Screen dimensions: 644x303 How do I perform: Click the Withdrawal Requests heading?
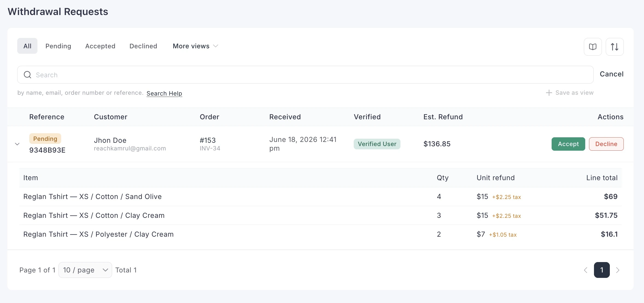pyautogui.click(x=58, y=12)
